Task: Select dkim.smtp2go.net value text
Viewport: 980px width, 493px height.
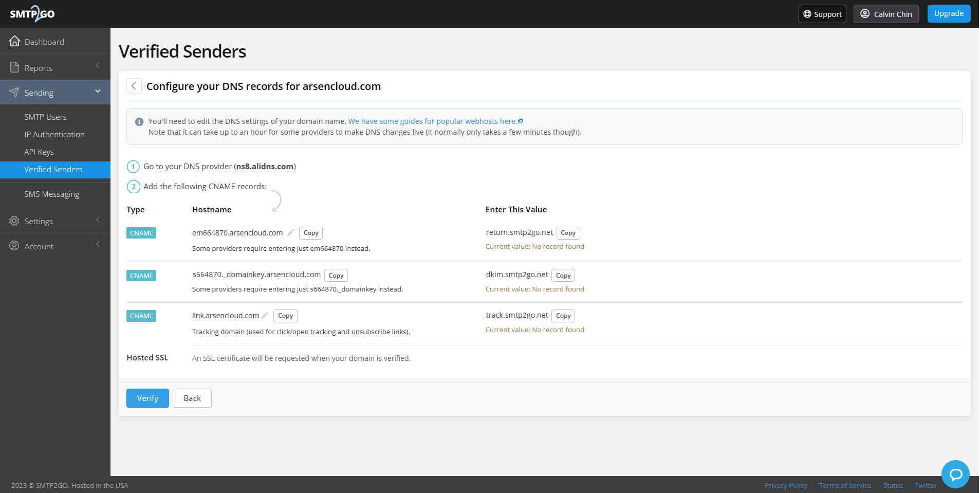Action: (x=516, y=275)
